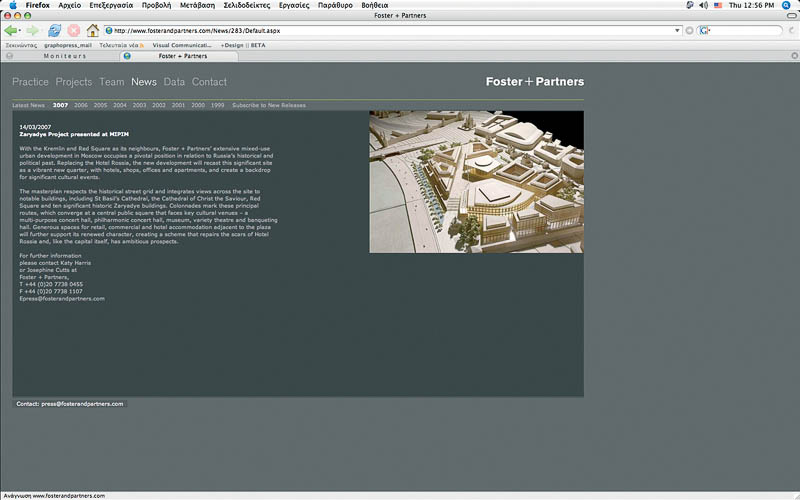Select the 2001 news year
Screen dimensions: 800x500
point(178,105)
